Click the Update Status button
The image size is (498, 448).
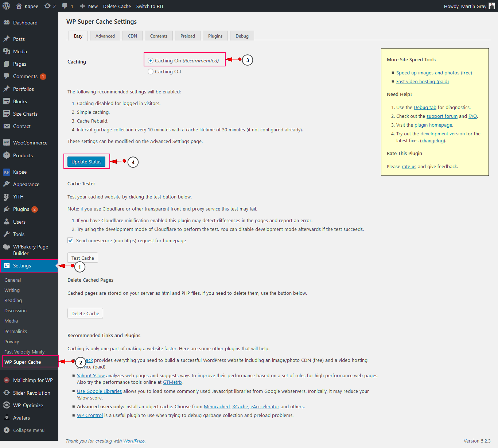86,162
